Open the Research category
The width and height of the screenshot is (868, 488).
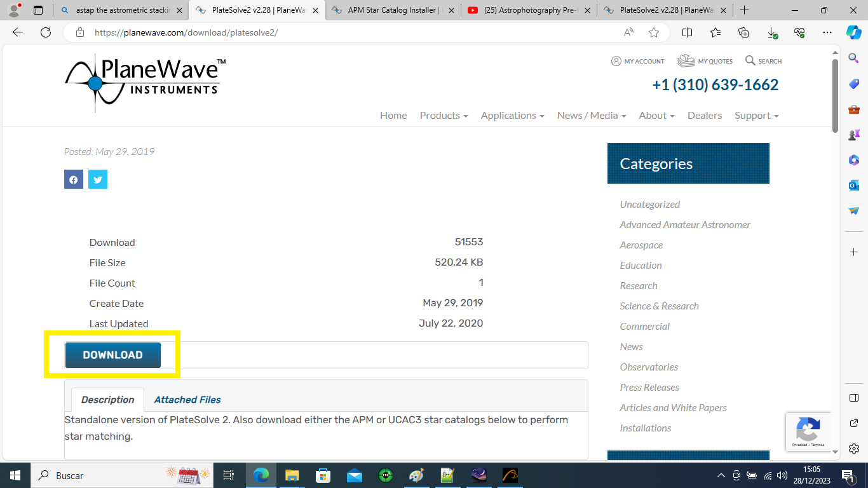click(639, 285)
